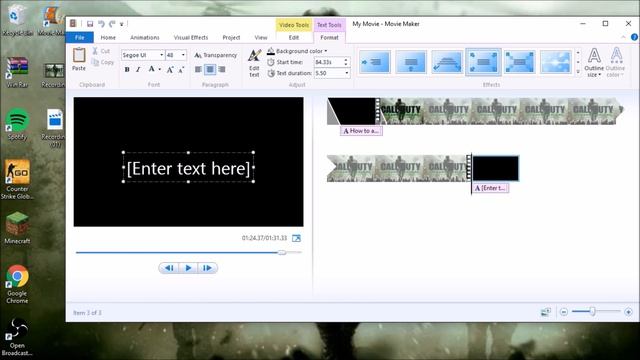640x360 pixels.
Task: Apply the text effect with down arrow thumbnail
Action: click(411, 62)
